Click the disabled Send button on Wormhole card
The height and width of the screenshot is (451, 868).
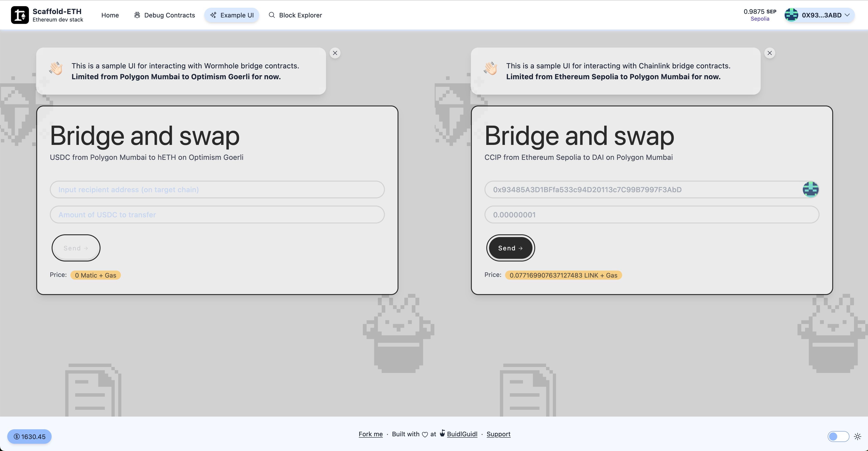(76, 248)
